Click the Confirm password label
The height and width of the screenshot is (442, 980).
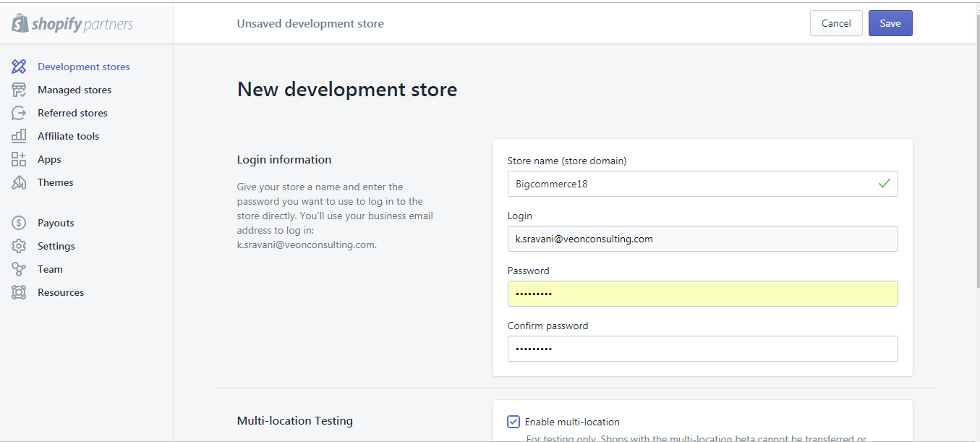pos(547,326)
